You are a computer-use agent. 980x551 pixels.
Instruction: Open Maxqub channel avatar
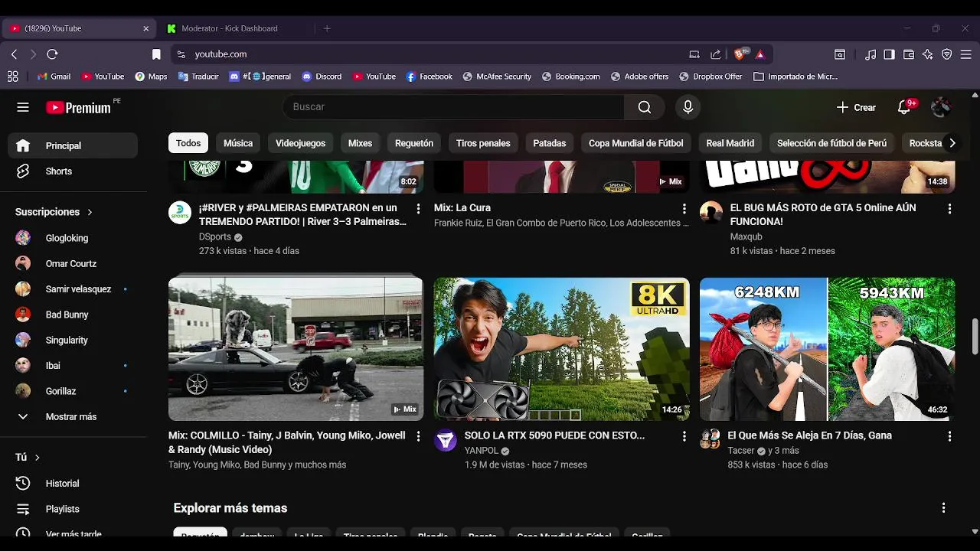(711, 213)
